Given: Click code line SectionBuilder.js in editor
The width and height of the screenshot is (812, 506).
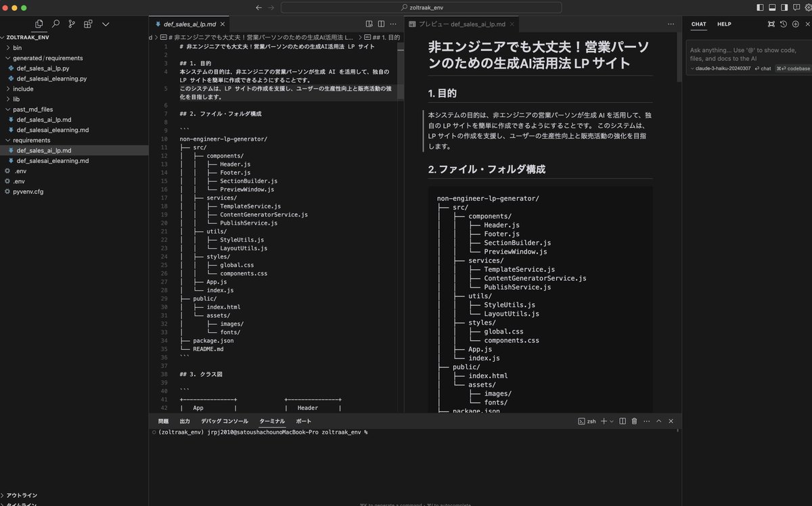Looking at the screenshot, I should click(248, 181).
